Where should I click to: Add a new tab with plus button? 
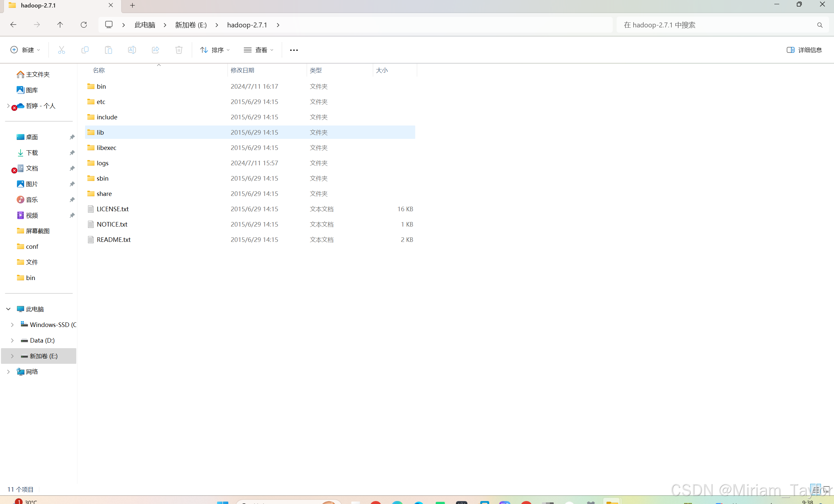[132, 6]
